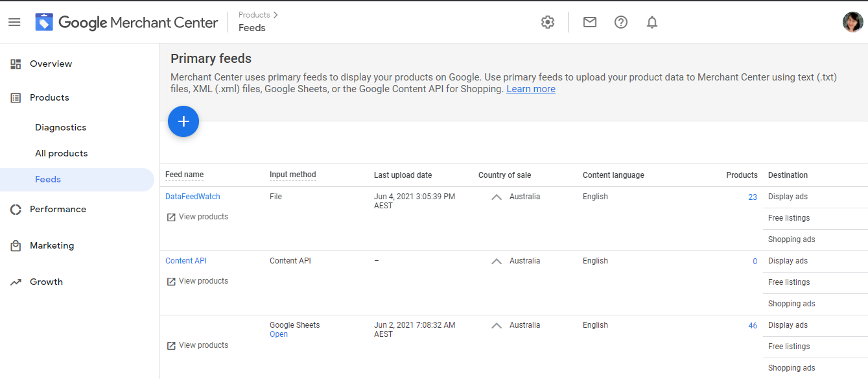868x379 pixels.
Task: Click external link icon in Content API row
Action: [x=171, y=281]
